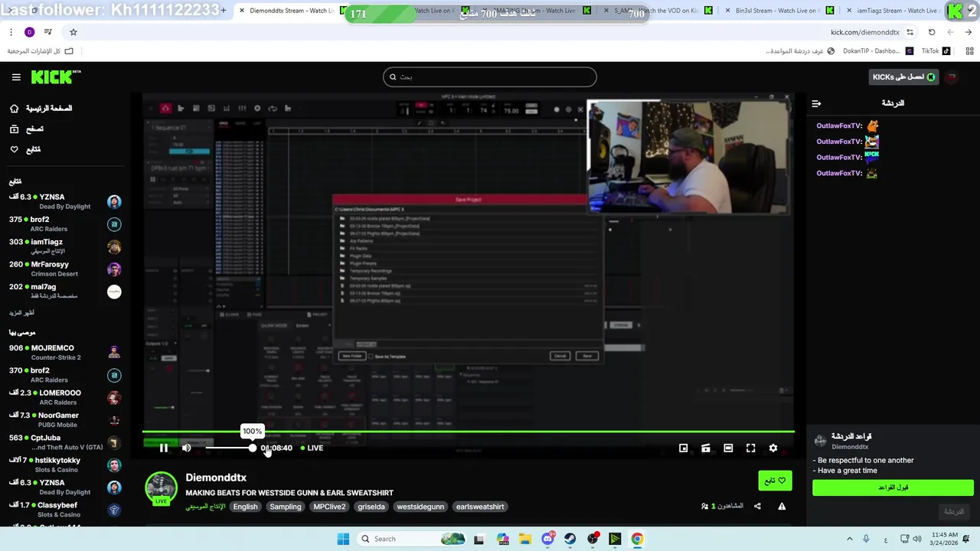980x551 pixels.
Task: Open mal7ag channel in sidebar
Action: point(65,291)
